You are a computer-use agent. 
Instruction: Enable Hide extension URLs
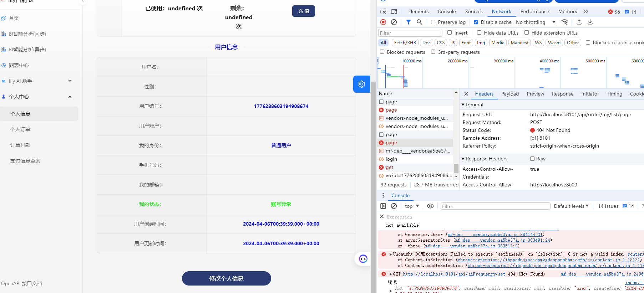point(527,32)
